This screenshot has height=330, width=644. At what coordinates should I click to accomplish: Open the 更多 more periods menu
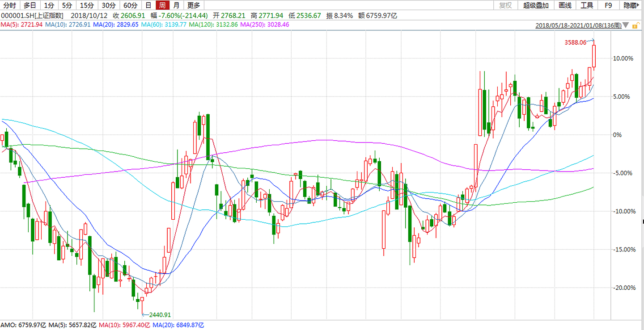194,5
